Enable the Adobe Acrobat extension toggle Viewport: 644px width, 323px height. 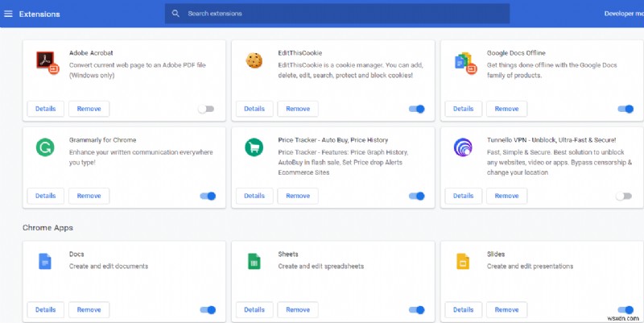(x=207, y=109)
